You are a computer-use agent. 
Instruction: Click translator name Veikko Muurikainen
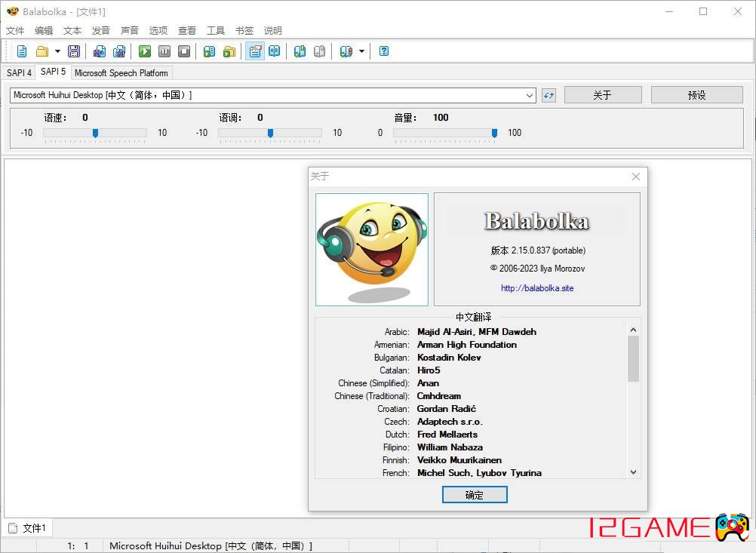click(459, 460)
